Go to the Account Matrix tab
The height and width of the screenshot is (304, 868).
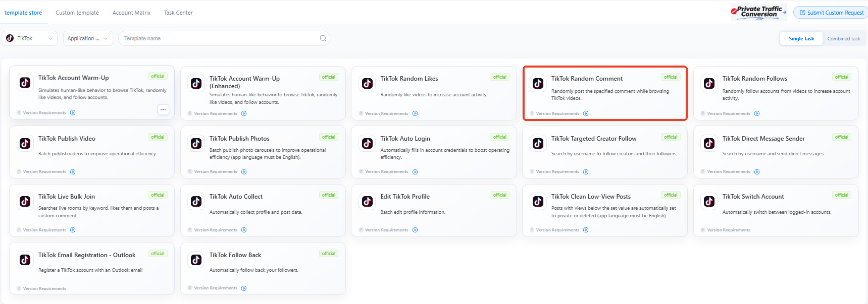coord(131,13)
